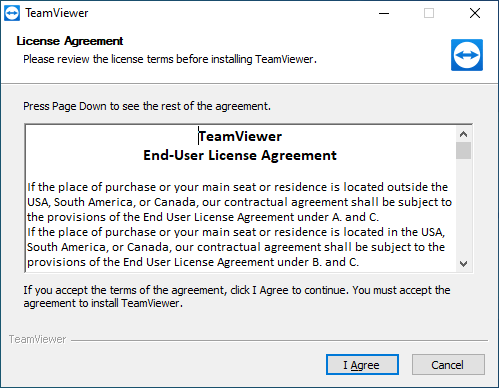Place cursor in paragraph mentioning A. and C.
The image size is (499, 388).
(239, 202)
